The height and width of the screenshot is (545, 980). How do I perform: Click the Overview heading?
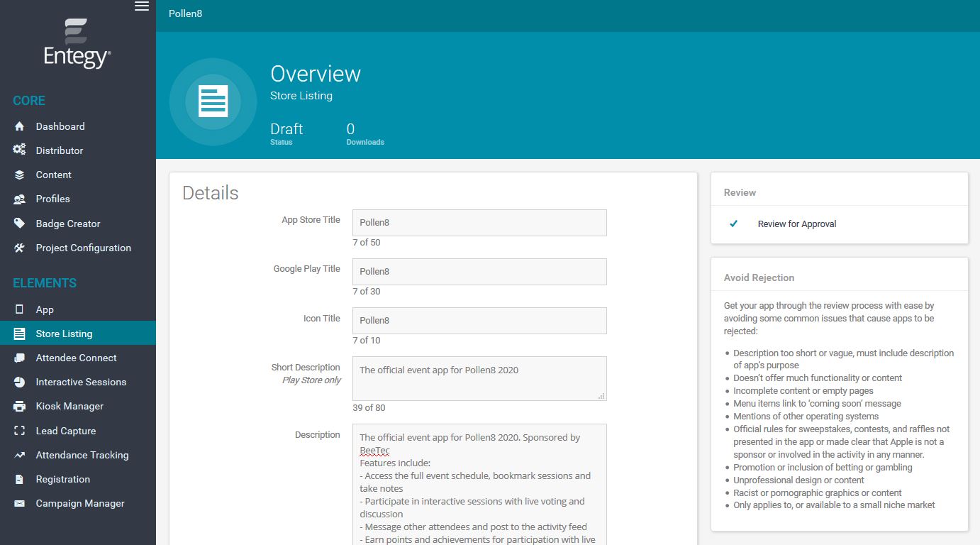(316, 74)
